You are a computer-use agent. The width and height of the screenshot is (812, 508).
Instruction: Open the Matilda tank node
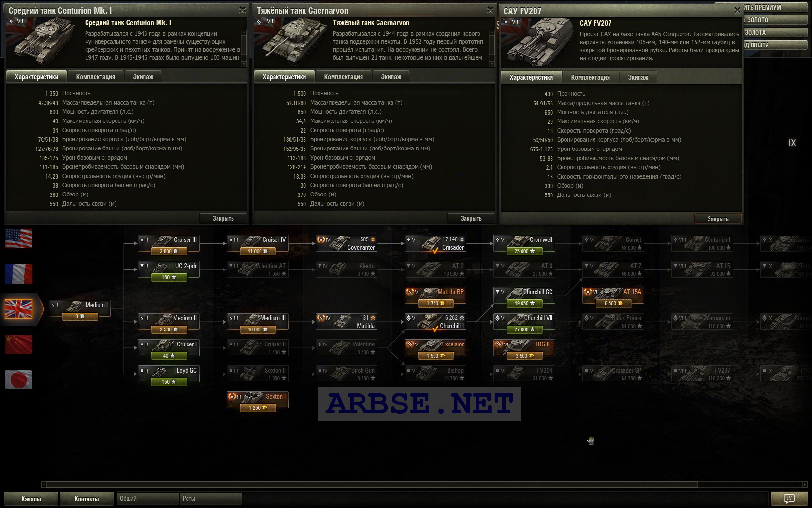coord(347,322)
